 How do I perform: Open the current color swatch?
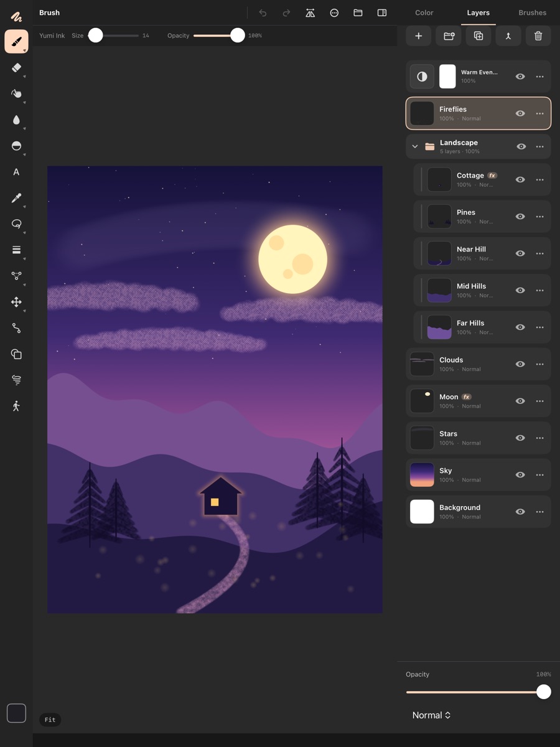point(16,713)
